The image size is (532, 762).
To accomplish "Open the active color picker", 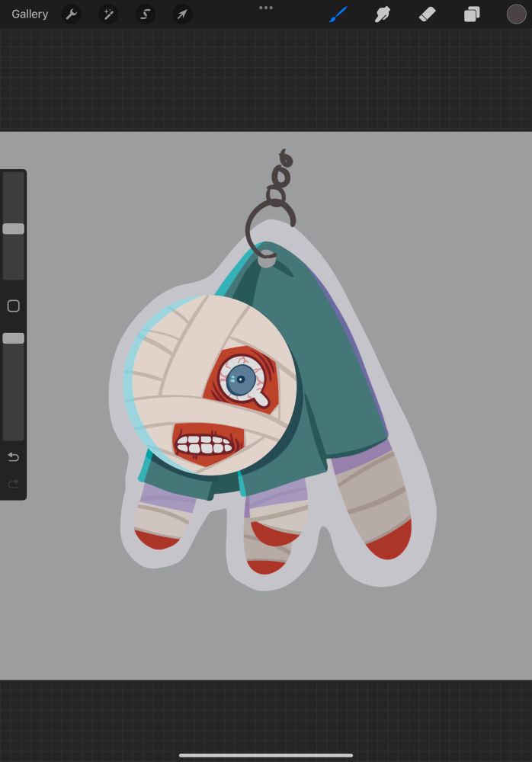I will (x=517, y=14).
